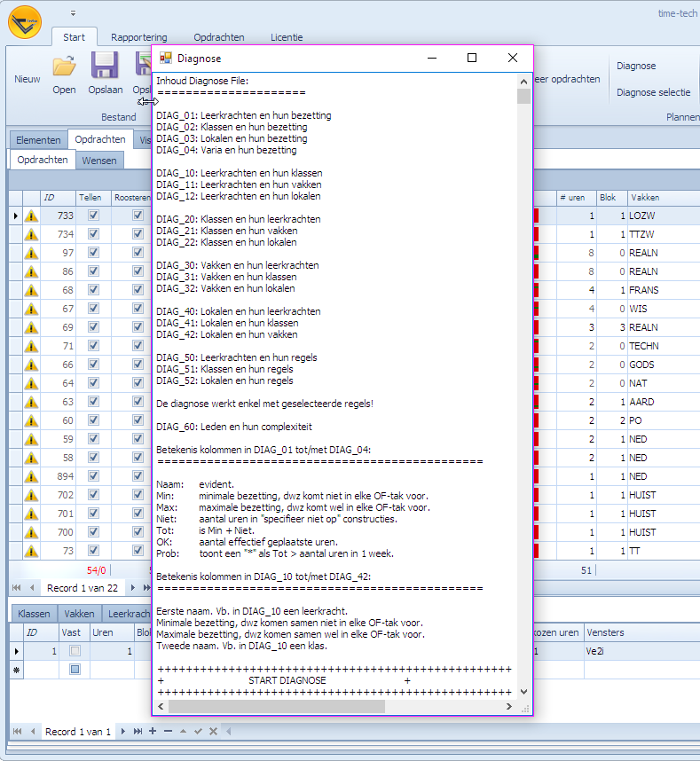Select the Klassen tab in lower panel
700x761 pixels.
(x=34, y=614)
